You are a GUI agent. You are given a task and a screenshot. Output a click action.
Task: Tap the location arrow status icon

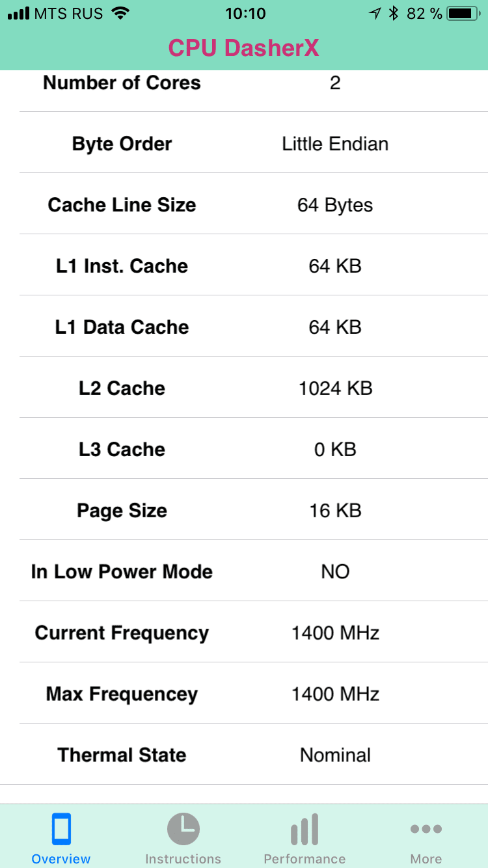pyautogui.click(x=375, y=13)
